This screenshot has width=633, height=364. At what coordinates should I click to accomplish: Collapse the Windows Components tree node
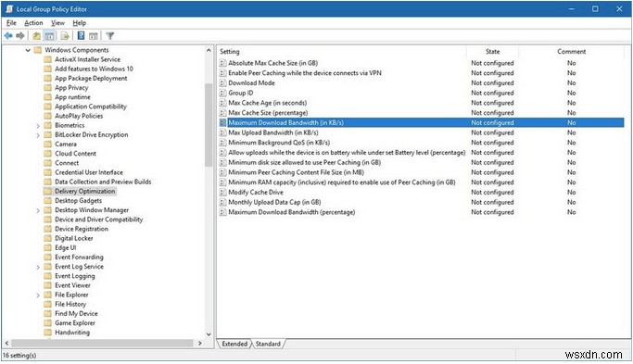28,50
